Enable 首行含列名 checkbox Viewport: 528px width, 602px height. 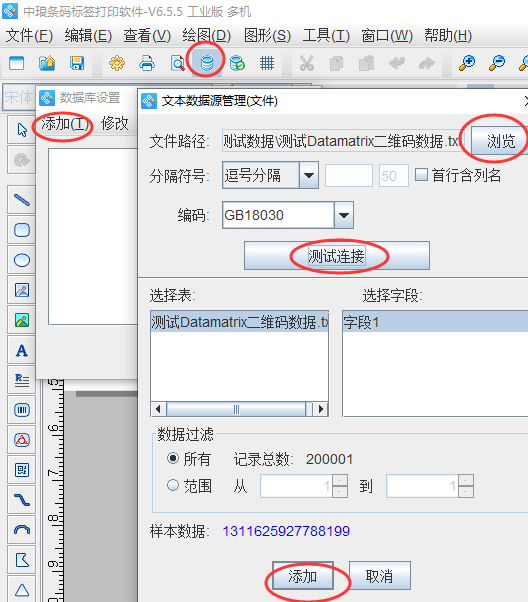(x=421, y=175)
